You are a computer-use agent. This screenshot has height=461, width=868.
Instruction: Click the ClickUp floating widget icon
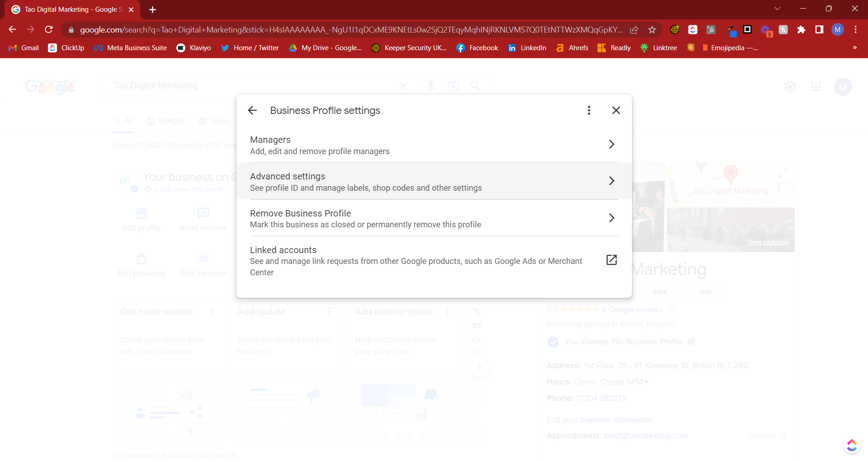point(852,445)
